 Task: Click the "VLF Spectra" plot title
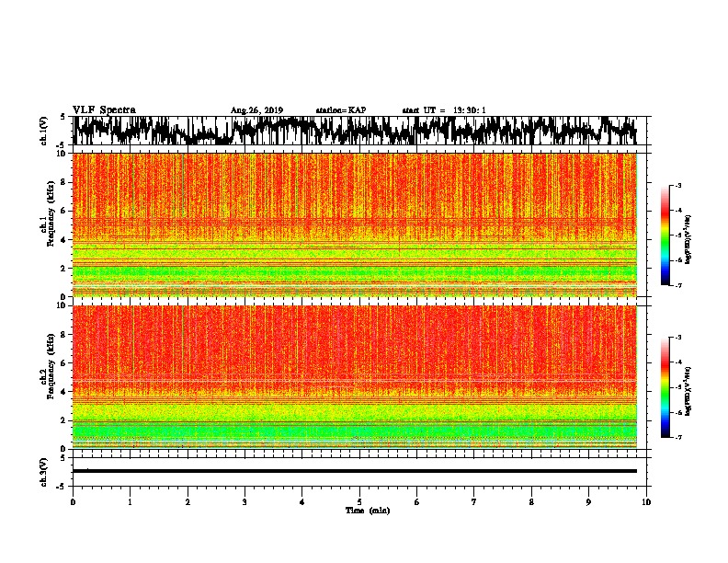coord(104,110)
